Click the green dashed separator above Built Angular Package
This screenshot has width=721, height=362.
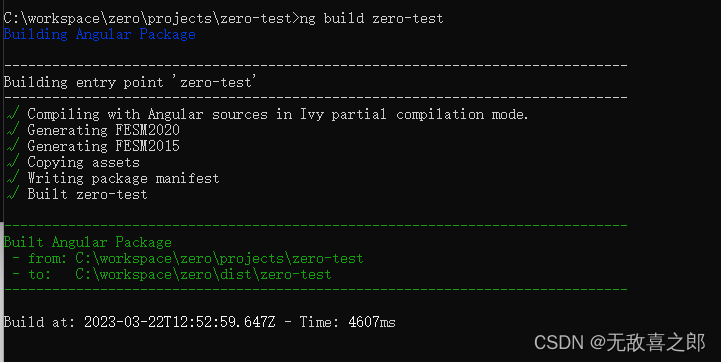tap(315, 225)
